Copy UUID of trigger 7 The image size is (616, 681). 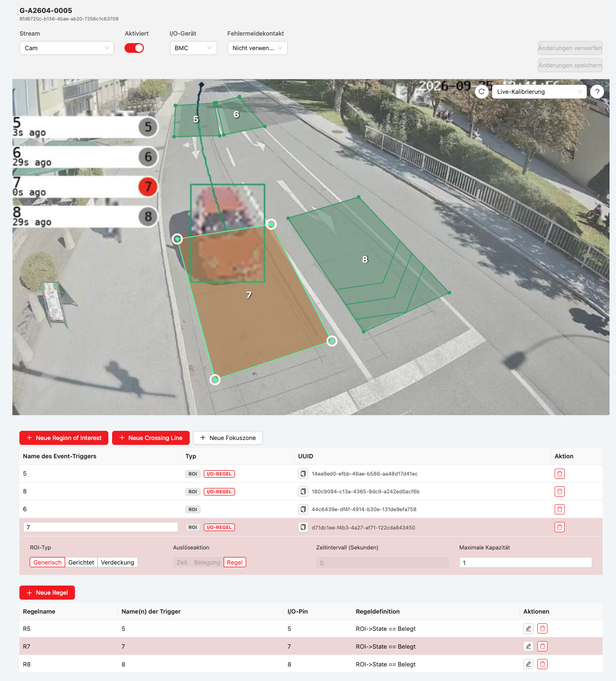pos(303,527)
